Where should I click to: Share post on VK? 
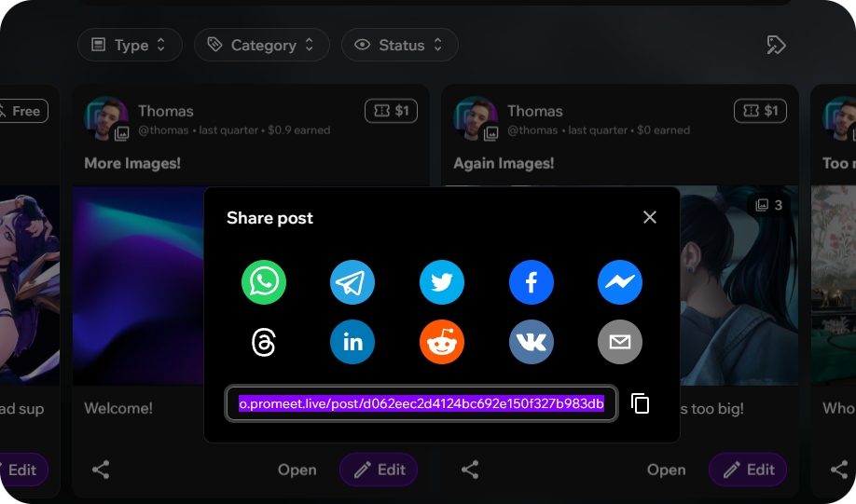click(x=532, y=343)
